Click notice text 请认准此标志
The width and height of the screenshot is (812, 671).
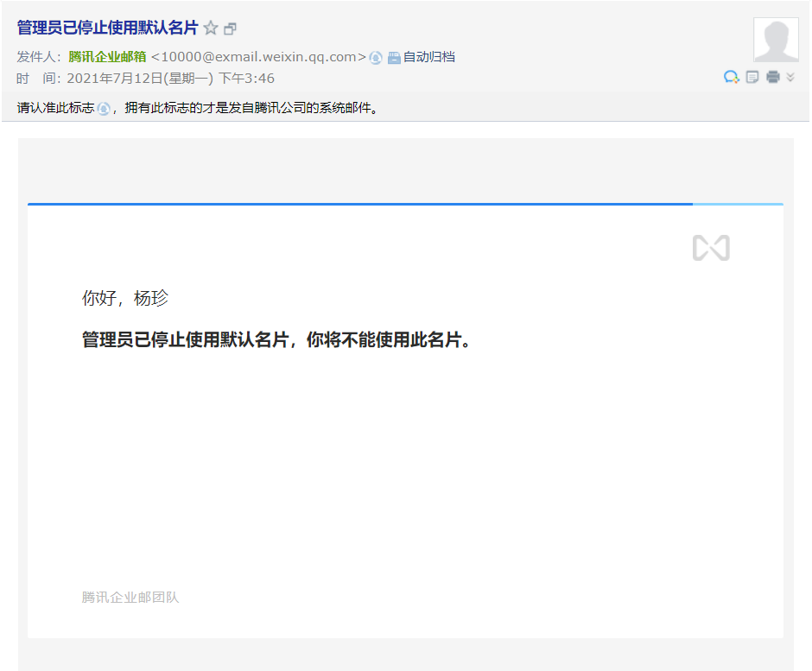(x=55, y=108)
